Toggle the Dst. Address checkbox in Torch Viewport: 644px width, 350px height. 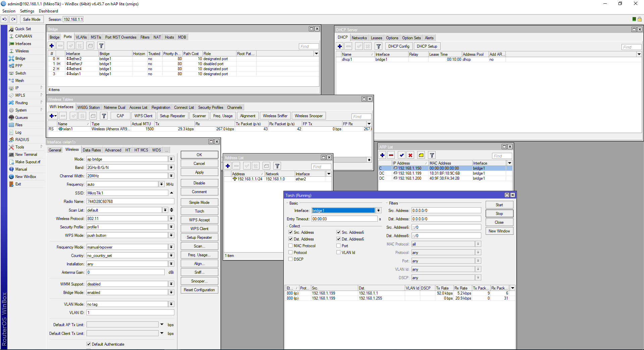click(x=290, y=239)
